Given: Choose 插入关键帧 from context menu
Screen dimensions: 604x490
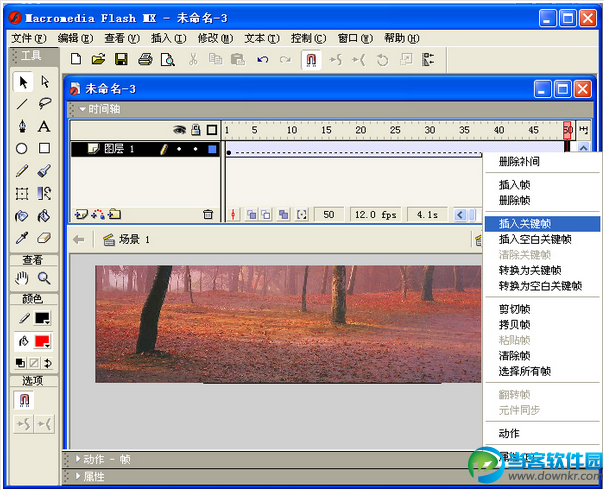Looking at the screenshot, I should pos(542,224).
